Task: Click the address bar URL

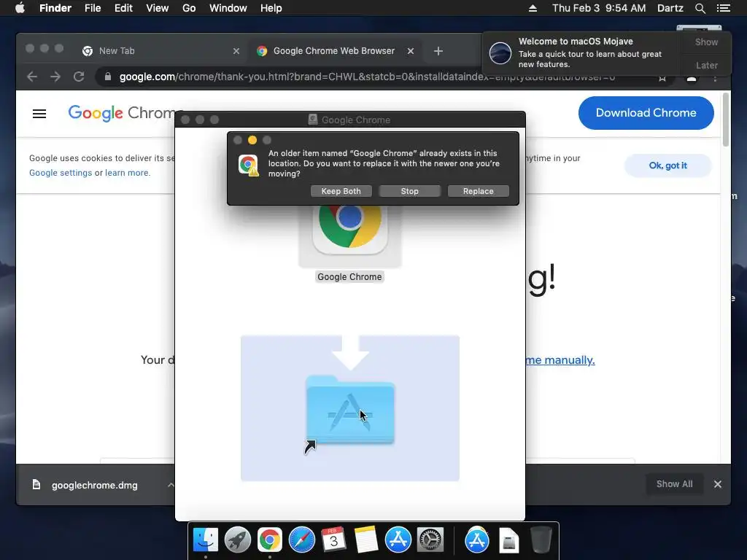Action: pyautogui.click(x=367, y=77)
